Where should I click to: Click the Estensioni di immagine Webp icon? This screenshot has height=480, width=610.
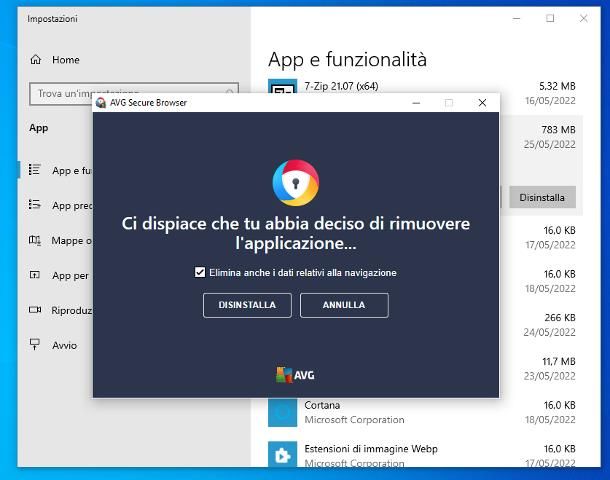(x=282, y=454)
